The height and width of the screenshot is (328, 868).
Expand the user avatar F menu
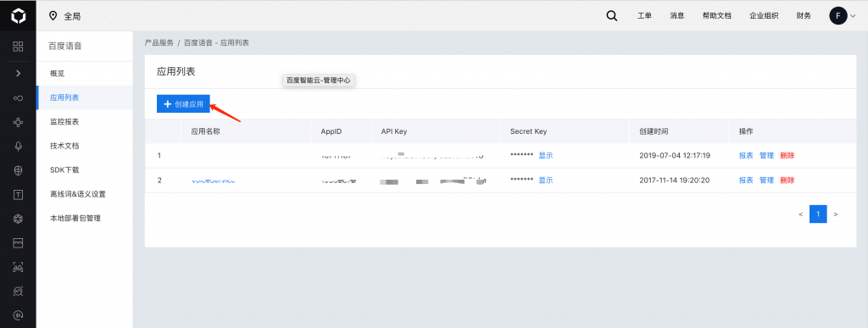tap(843, 16)
